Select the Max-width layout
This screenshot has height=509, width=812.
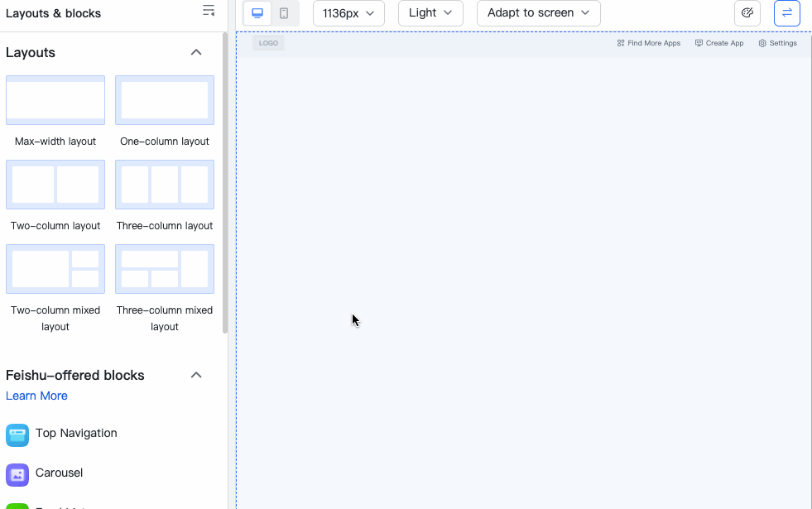point(55,99)
